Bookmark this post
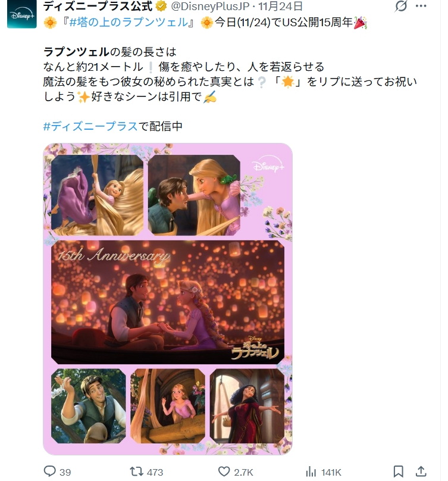 tap(398, 471)
